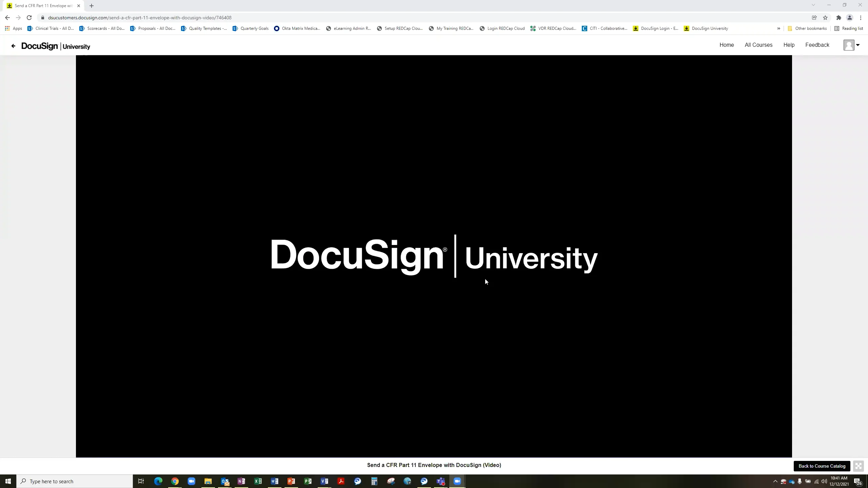Click the Feedback link
This screenshot has height=488, width=868.
pyautogui.click(x=817, y=45)
